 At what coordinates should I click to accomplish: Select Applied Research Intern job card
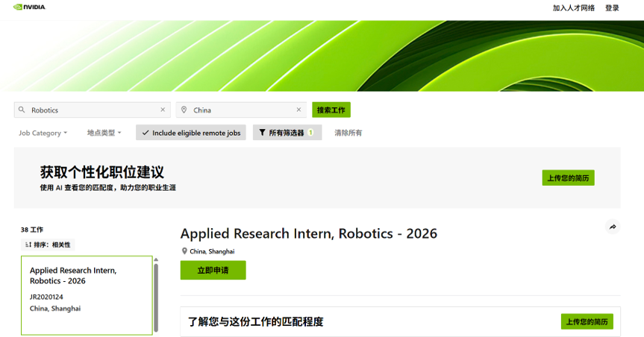point(87,295)
